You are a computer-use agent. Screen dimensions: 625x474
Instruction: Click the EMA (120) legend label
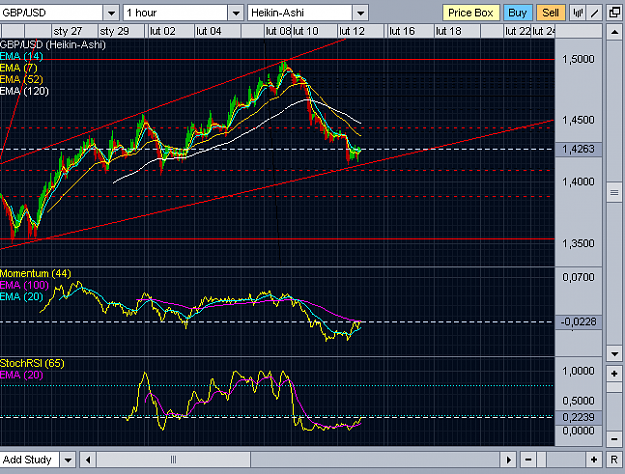[x=24, y=91]
